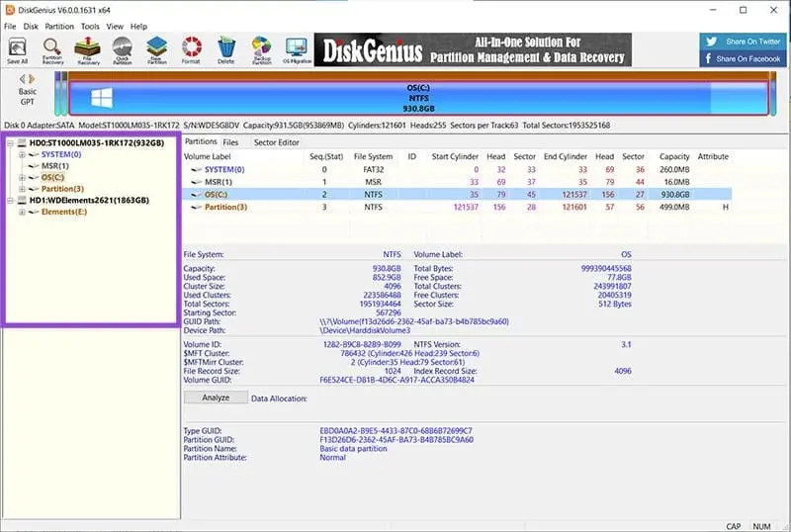
Task: Click the Format toolbar icon
Action: coord(191,50)
